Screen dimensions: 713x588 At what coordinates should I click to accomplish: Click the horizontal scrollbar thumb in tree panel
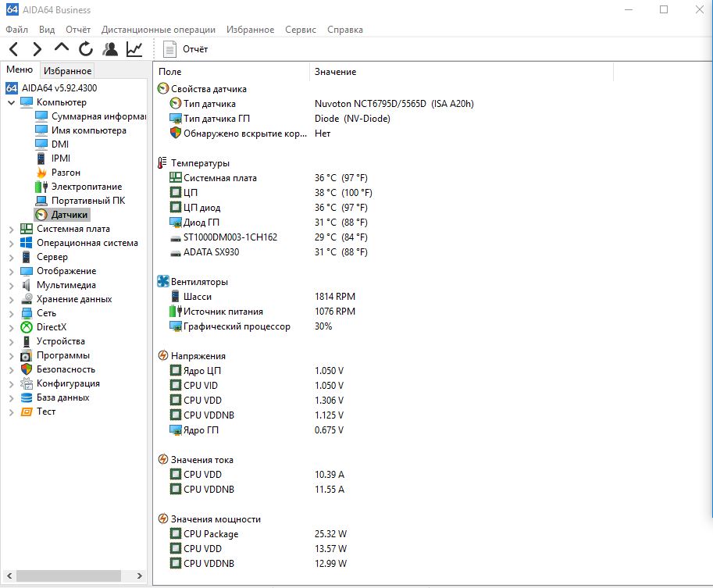click(x=69, y=576)
